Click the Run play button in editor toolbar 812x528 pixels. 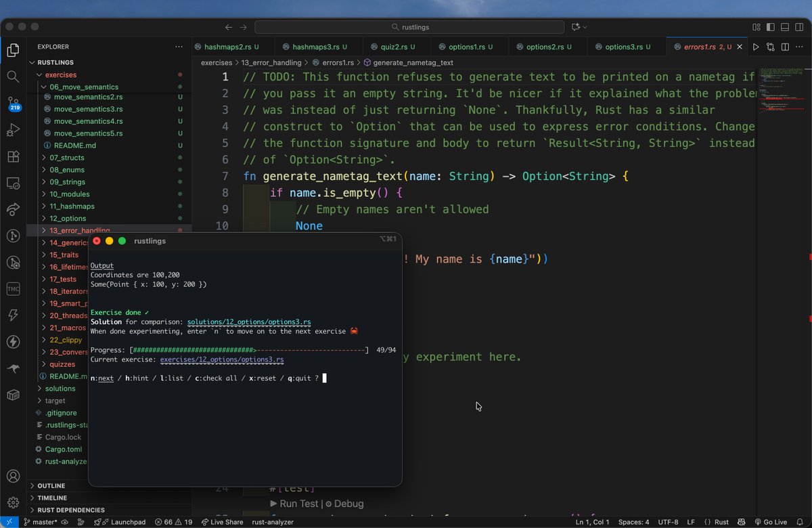click(756, 47)
